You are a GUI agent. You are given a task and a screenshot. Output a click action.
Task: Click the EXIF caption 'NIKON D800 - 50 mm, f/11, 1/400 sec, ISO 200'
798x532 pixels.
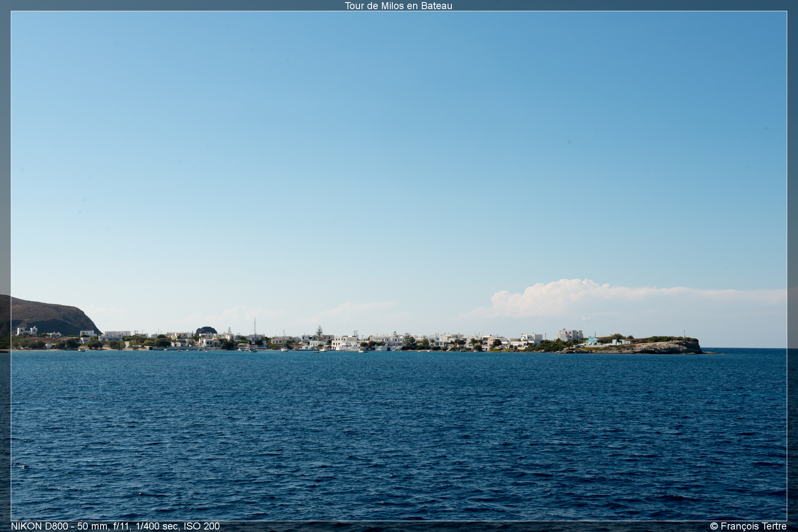pos(115,526)
